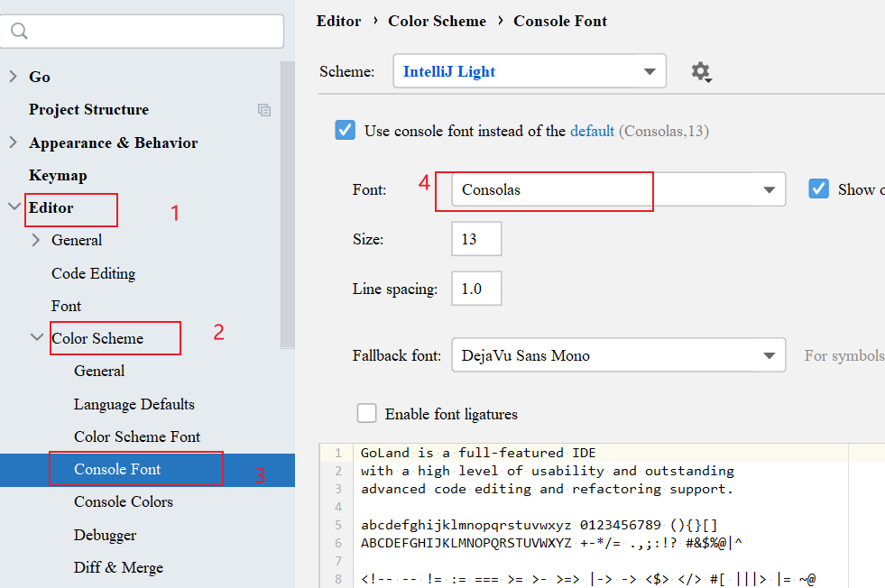Image resolution: width=885 pixels, height=588 pixels.
Task: Uncheck Use console font instead of default
Action: (x=345, y=130)
